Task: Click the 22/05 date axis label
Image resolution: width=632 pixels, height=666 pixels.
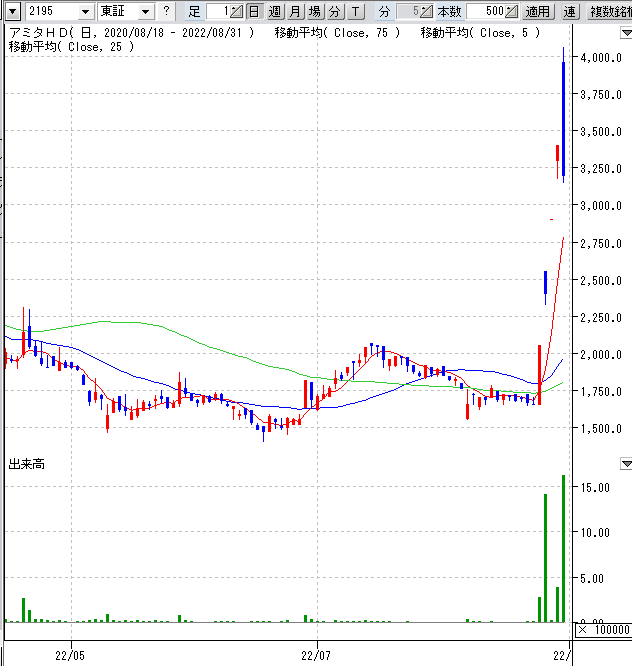Action: [70, 655]
